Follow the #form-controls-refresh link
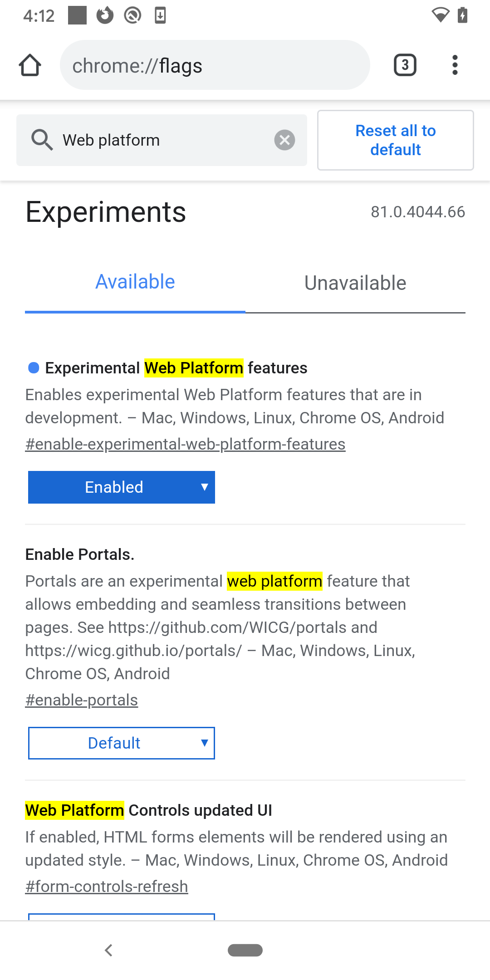Image resolution: width=490 pixels, height=980 pixels. pyautogui.click(x=107, y=886)
